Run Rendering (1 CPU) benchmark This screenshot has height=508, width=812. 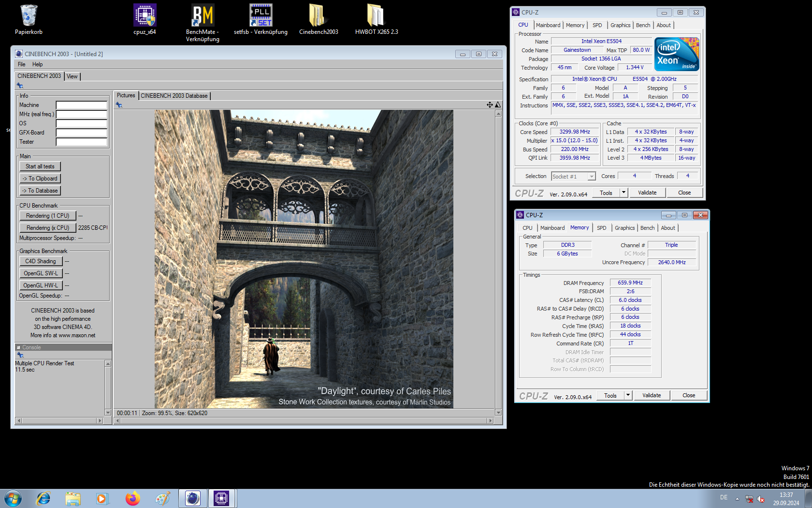pyautogui.click(x=48, y=216)
